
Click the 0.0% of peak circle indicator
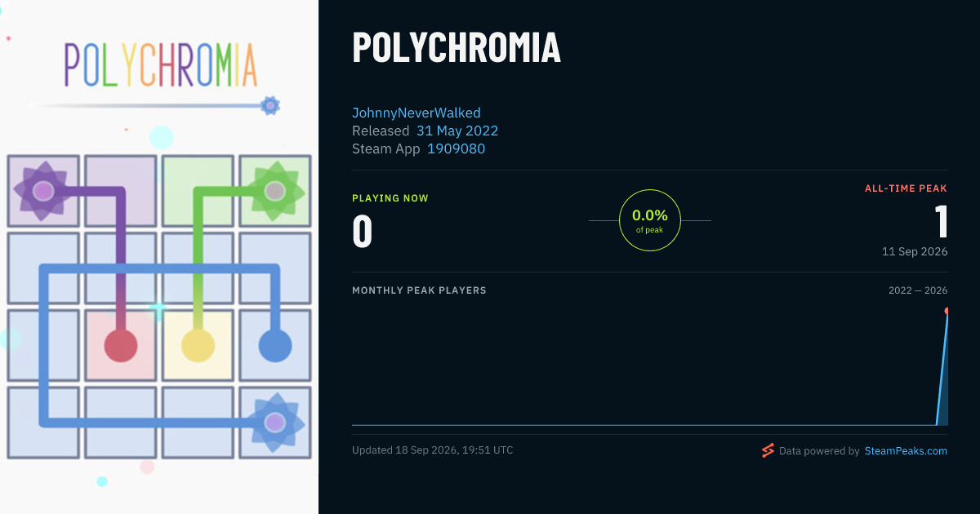(650, 220)
